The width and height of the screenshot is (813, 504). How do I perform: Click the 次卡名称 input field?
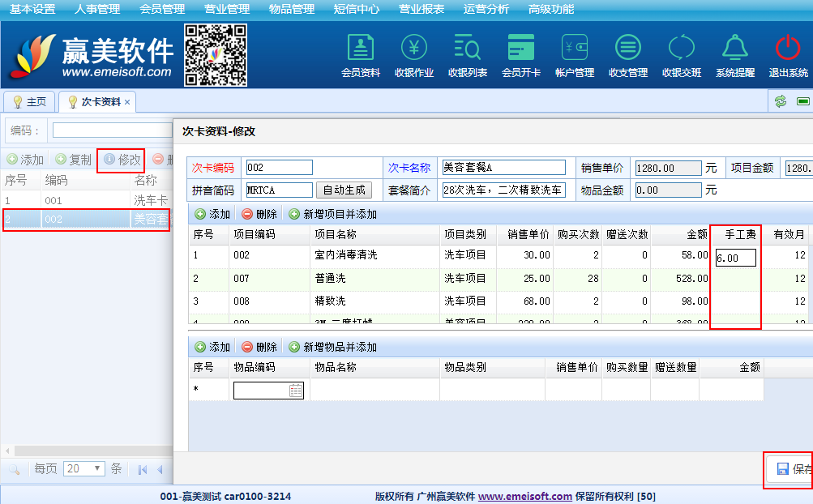[x=503, y=168]
